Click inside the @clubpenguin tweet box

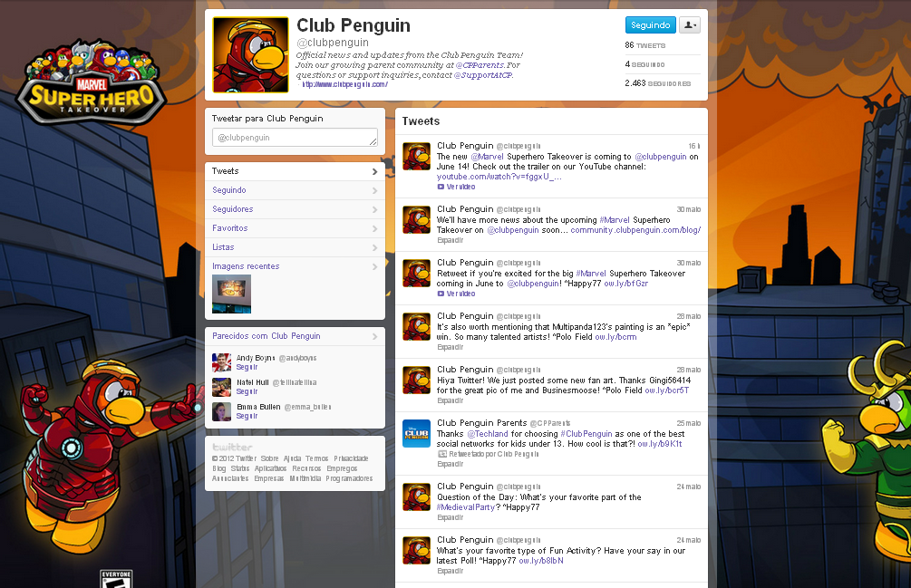click(296, 138)
